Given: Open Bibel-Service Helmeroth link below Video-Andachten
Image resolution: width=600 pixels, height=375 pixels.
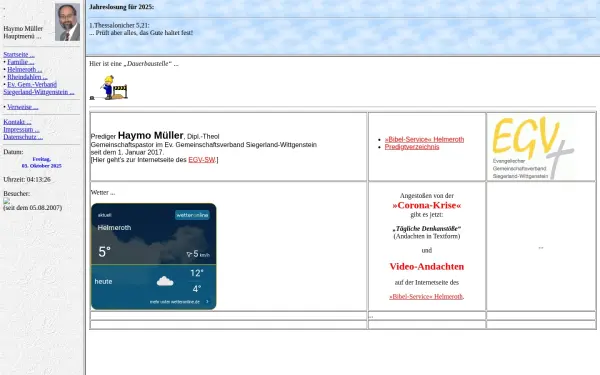Looking at the screenshot, I should coord(426,297).
